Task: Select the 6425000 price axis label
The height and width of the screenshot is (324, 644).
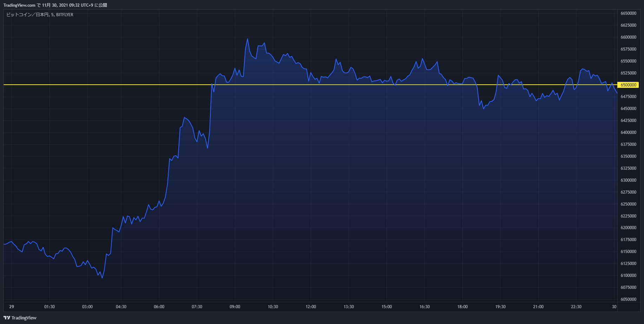Action: 629,121
